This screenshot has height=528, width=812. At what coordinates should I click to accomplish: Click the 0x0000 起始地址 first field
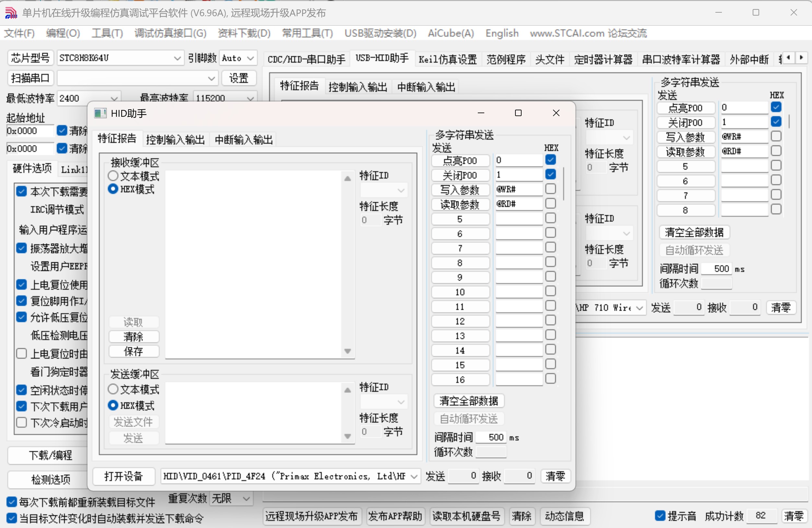pyautogui.click(x=30, y=131)
